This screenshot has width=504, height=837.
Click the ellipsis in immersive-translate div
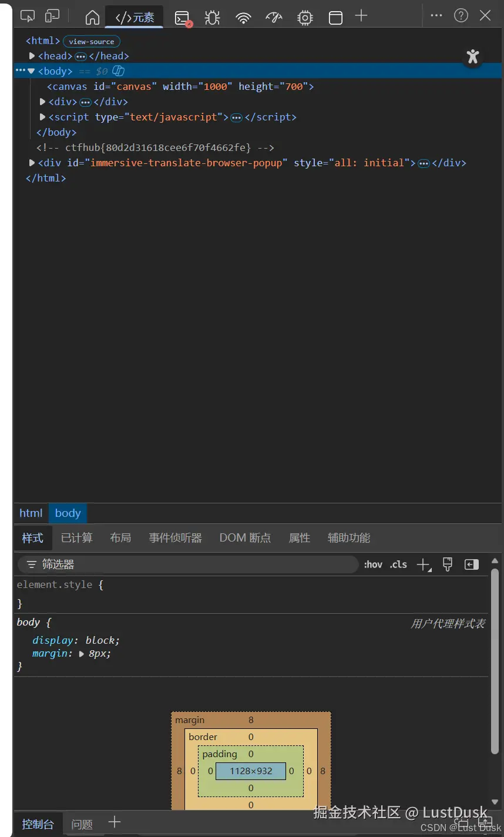click(424, 163)
